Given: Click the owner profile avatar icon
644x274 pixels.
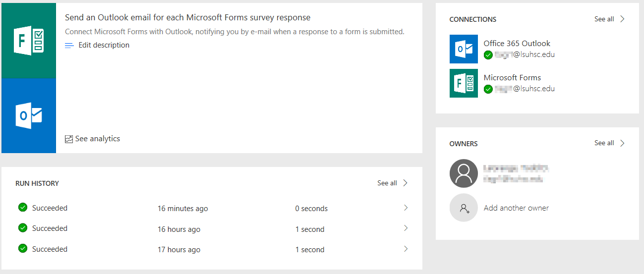Looking at the screenshot, I should pos(464,173).
